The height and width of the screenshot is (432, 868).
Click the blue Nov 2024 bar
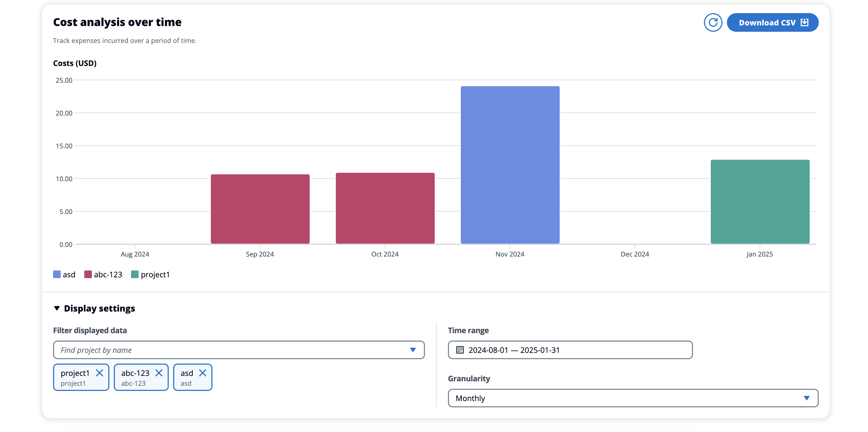(510, 165)
